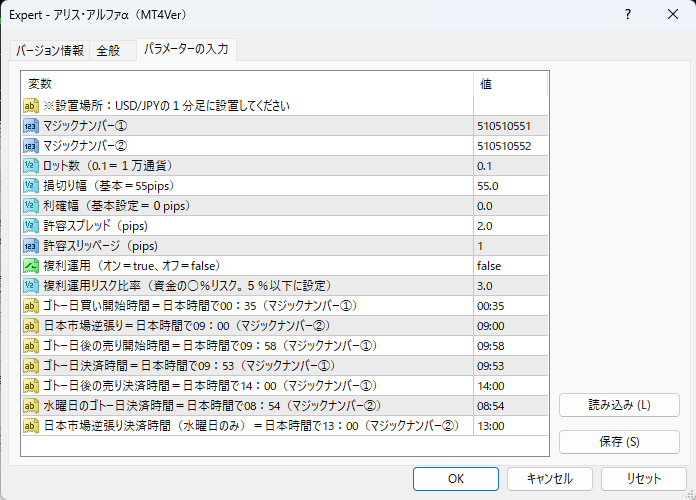Switch to the 全般 tab
The height and width of the screenshot is (500, 696).
pos(108,51)
